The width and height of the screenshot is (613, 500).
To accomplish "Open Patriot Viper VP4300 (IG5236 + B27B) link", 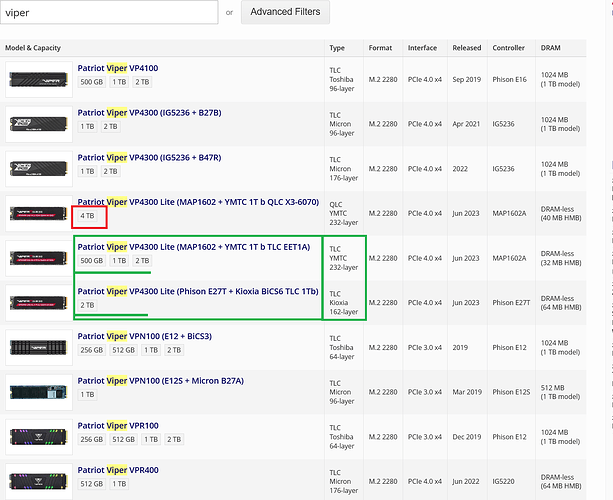I will [x=149, y=113].
